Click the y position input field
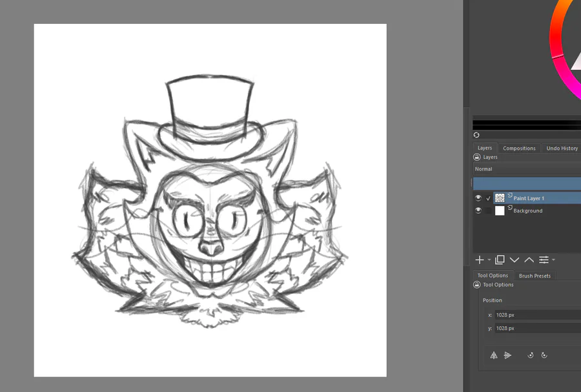The image size is (581, 392). (x=538, y=328)
